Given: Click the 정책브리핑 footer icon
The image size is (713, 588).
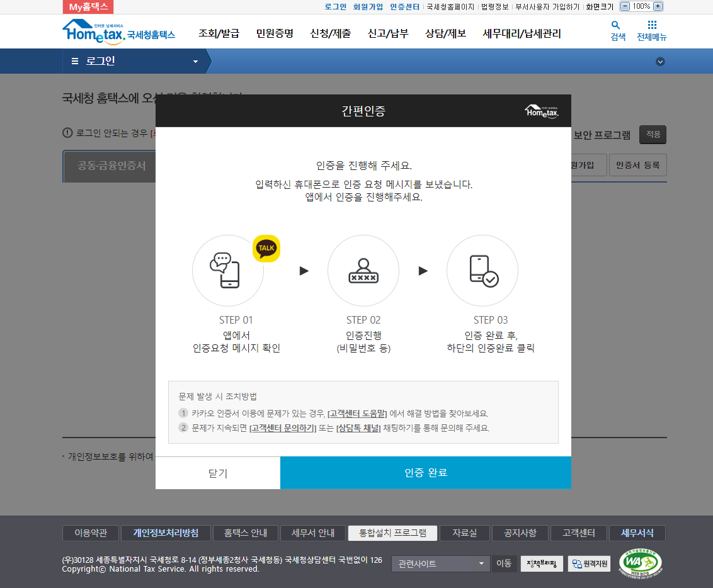Looking at the screenshot, I should tap(540, 563).
